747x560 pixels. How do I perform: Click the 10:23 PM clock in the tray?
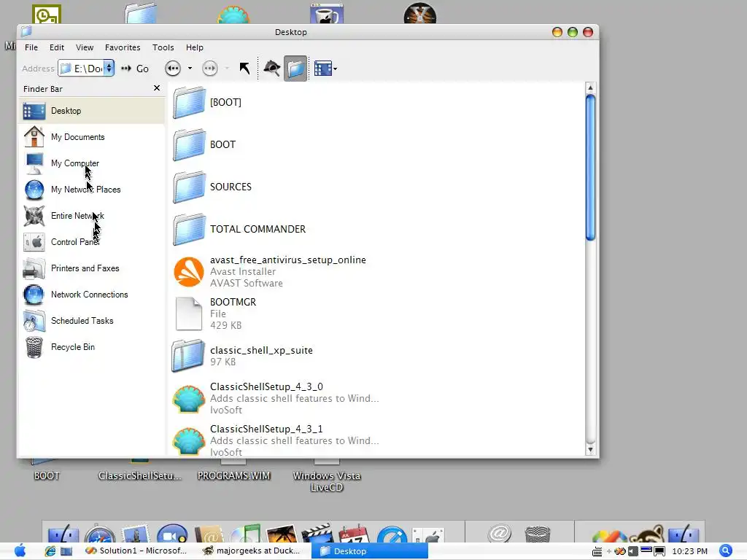[690, 551]
